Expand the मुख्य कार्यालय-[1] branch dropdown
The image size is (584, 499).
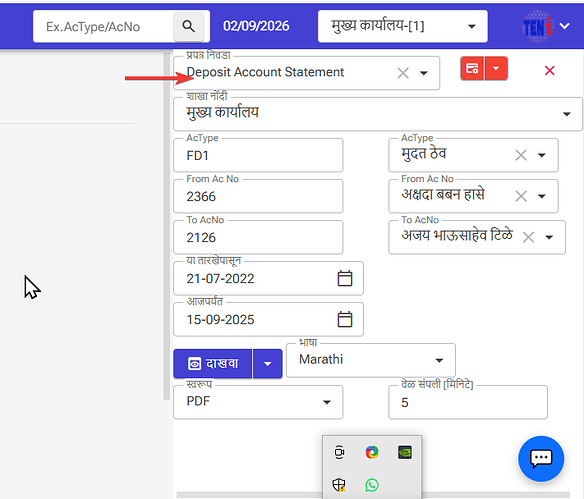coord(472,26)
